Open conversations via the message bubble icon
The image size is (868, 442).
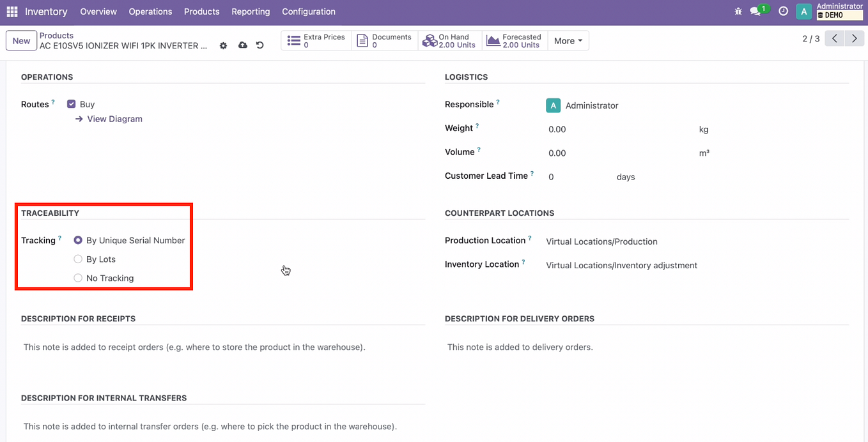(x=755, y=11)
